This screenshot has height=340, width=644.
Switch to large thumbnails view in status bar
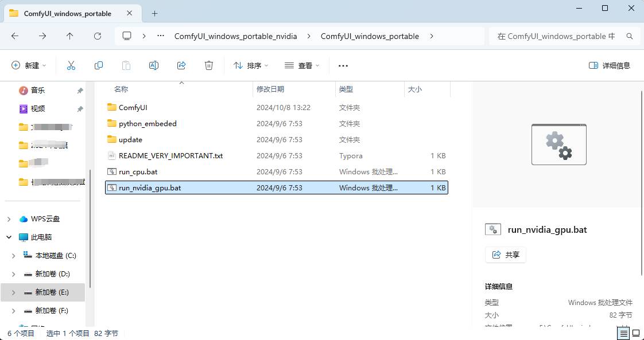point(636,333)
